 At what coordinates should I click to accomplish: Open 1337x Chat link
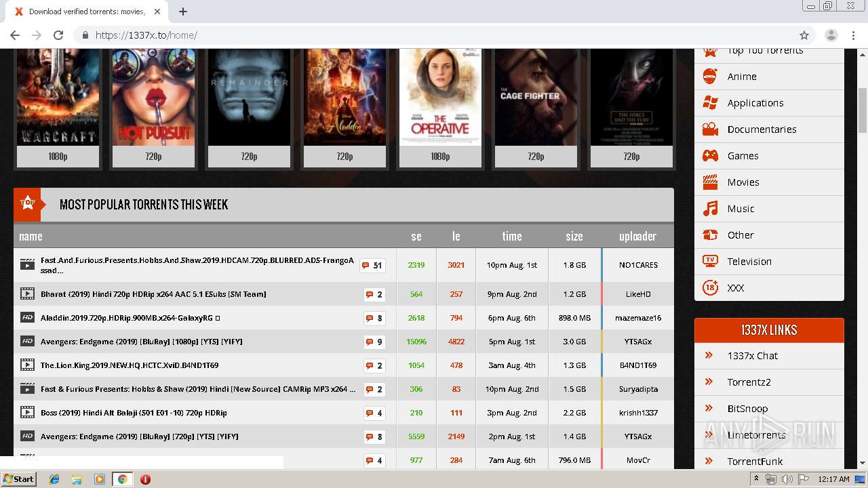coord(752,356)
